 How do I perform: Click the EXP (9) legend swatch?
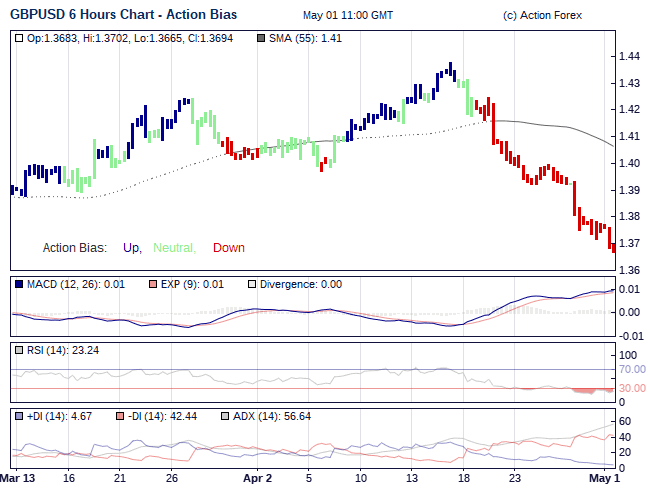(x=152, y=284)
